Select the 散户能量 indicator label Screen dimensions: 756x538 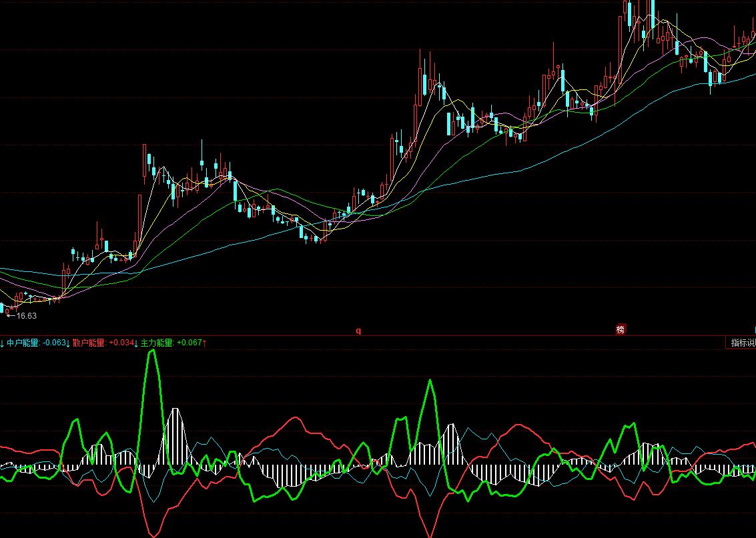[89, 343]
